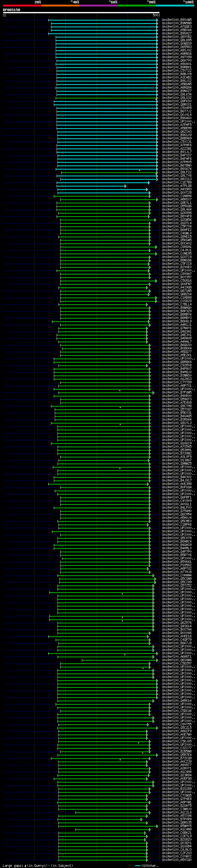Click the cyan ~100% identity legend bar
Viewport: 197px width, 868px height.
[x=175, y=6]
